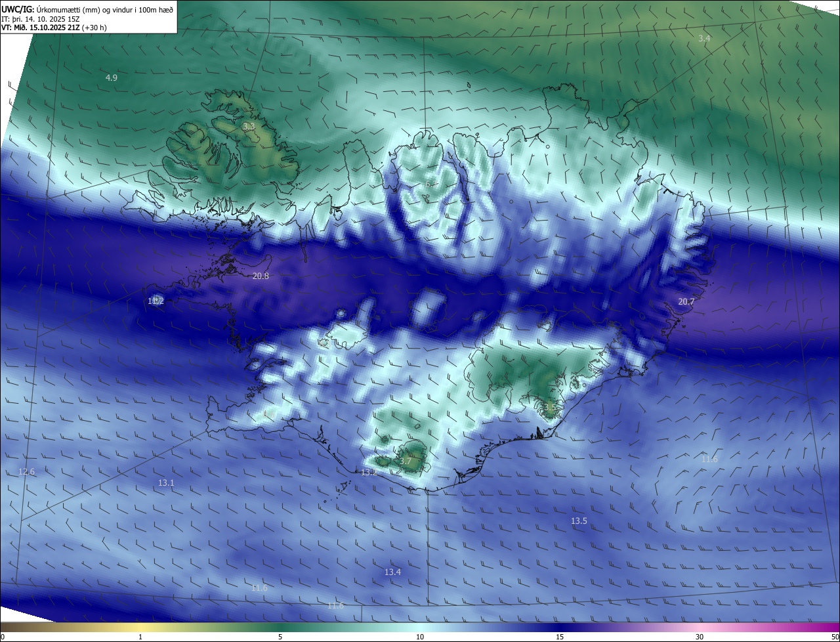Click the 13.2 value on the south coast

point(369,472)
